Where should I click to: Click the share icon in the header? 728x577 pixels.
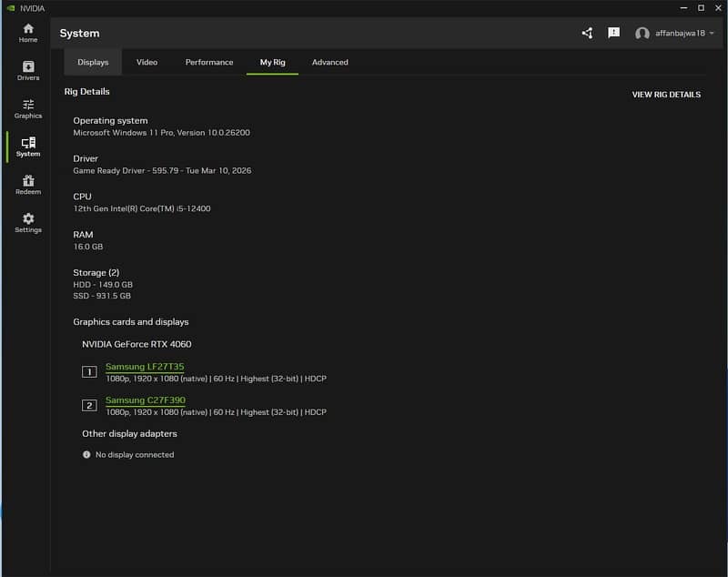[587, 33]
